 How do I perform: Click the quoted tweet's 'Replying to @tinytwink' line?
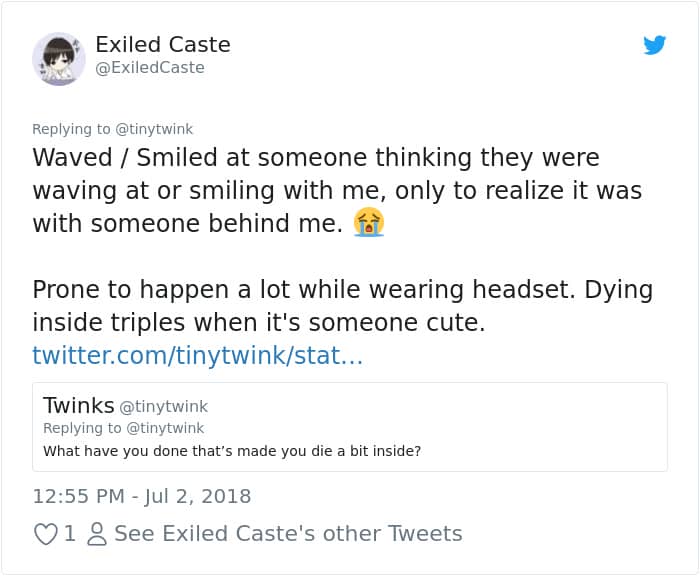[123, 428]
